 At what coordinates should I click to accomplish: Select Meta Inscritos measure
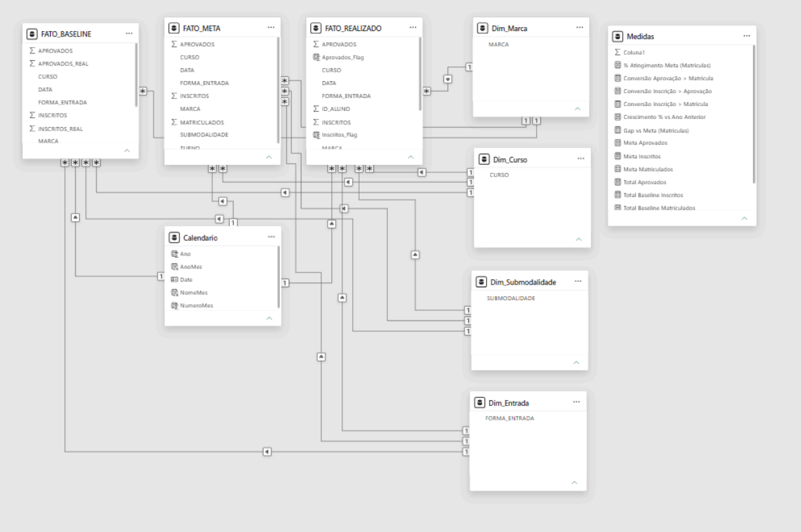pos(642,156)
